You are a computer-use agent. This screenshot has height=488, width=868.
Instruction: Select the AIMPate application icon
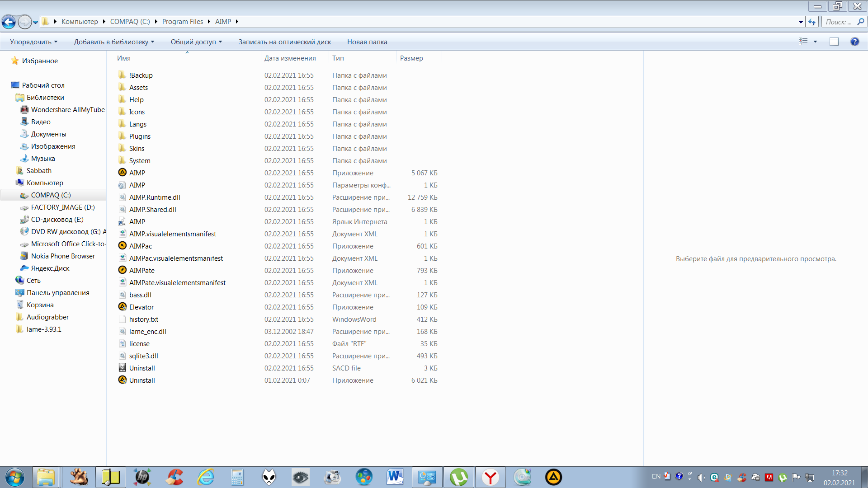click(122, 270)
